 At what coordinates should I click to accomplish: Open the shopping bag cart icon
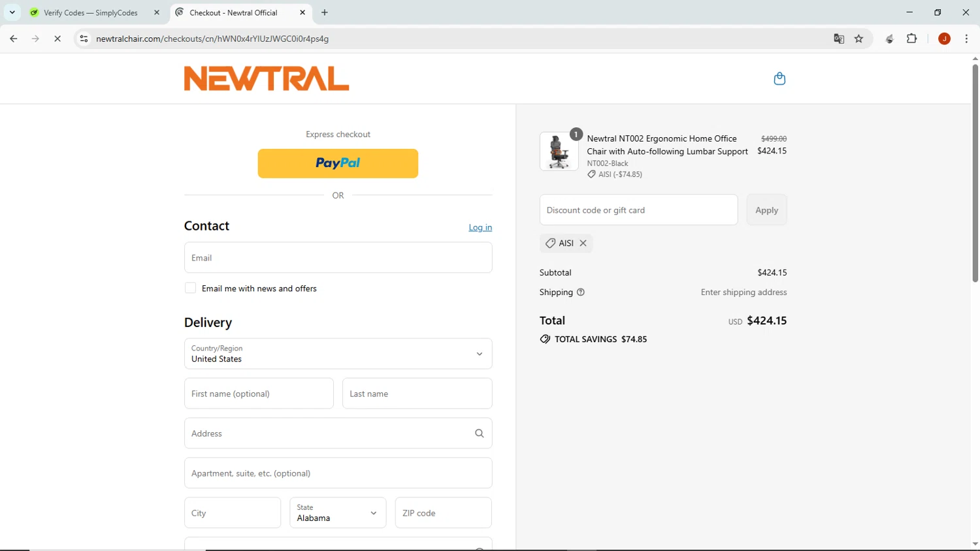(x=779, y=79)
